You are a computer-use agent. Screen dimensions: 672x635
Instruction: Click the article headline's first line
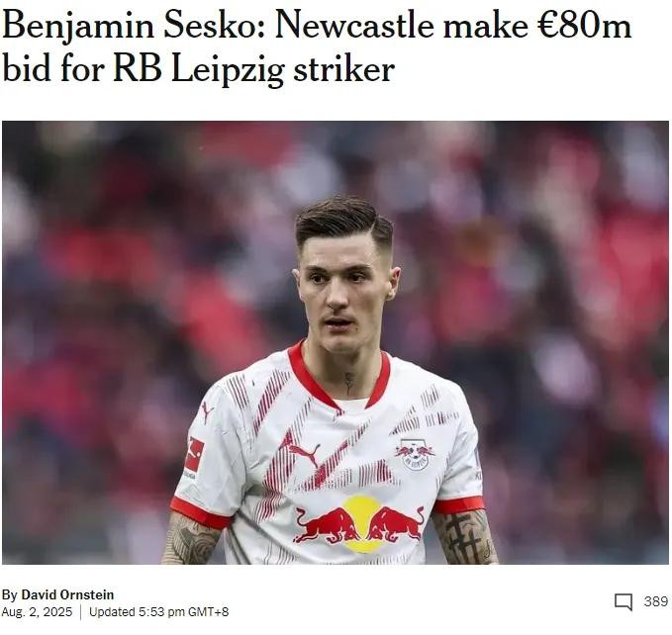click(317, 26)
